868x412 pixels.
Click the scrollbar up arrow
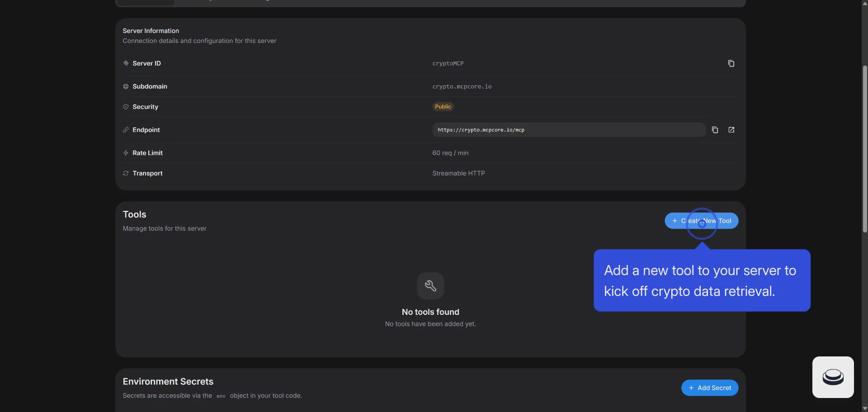[x=865, y=3]
